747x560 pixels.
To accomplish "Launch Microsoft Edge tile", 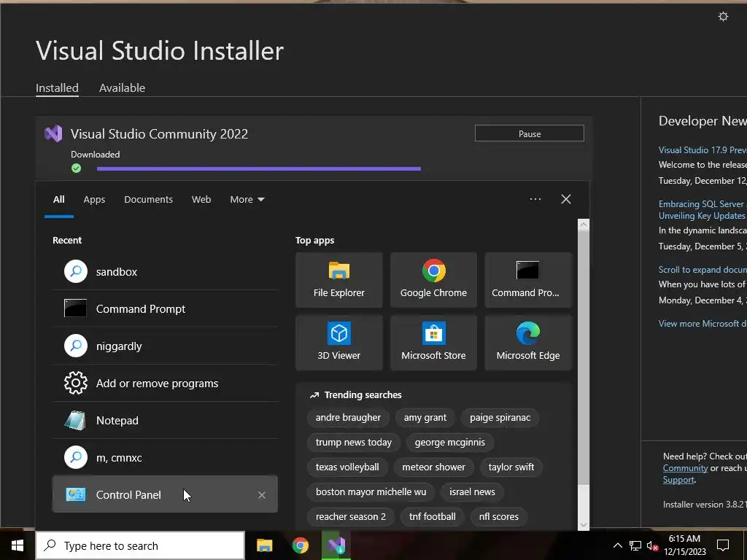I will point(528,343).
